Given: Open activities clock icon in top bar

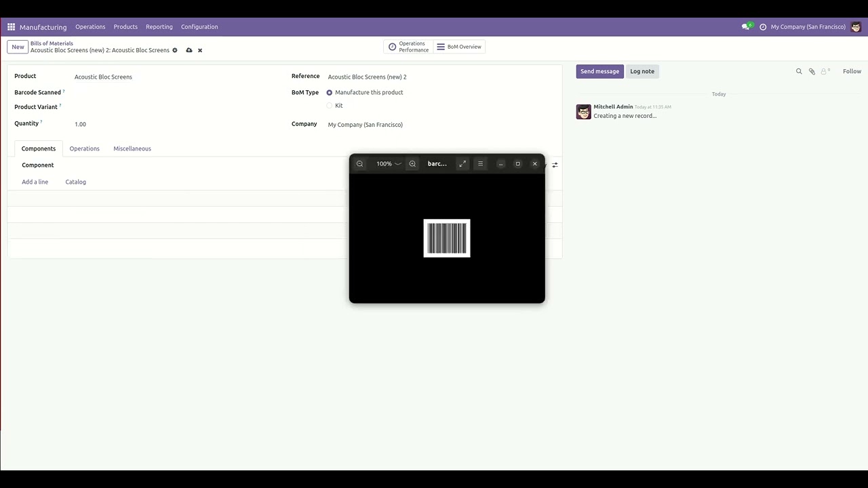Looking at the screenshot, I should 763,27.
